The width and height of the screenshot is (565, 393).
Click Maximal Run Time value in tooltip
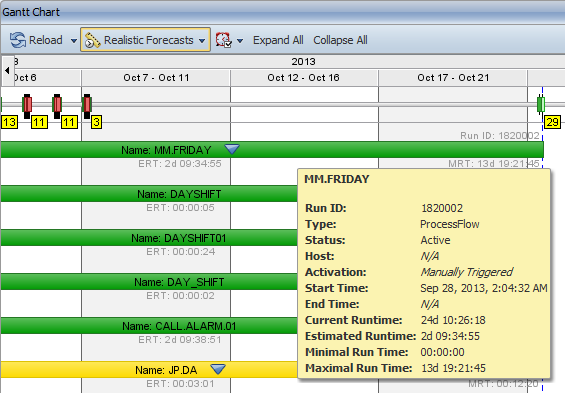click(x=453, y=368)
